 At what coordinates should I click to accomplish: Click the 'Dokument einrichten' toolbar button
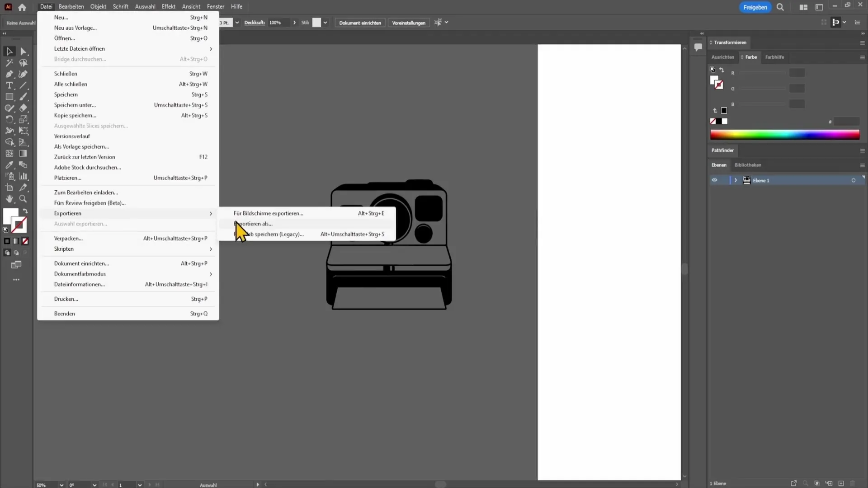pyautogui.click(x=360, y=23)
